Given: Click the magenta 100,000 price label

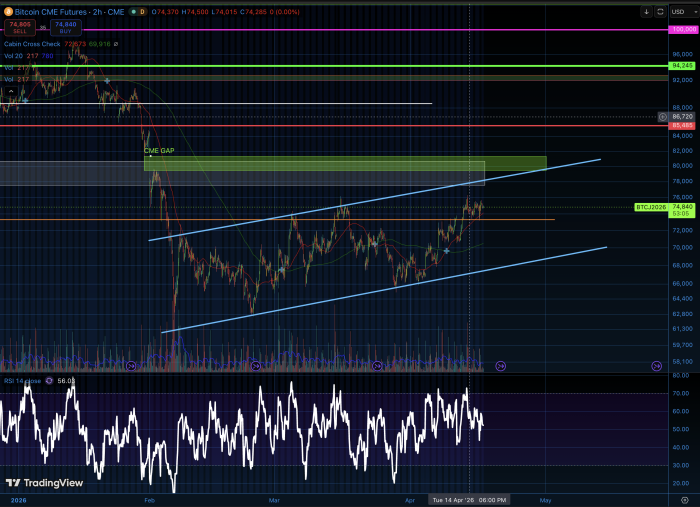Looking at the screenshot, I should click(x=683, y=31).
